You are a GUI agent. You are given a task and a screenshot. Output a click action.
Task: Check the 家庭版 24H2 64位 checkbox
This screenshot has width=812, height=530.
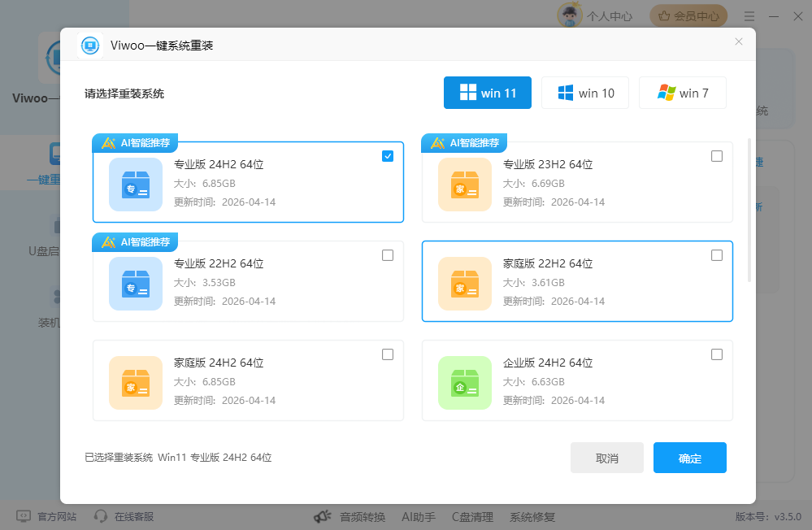tap(388, 354)
